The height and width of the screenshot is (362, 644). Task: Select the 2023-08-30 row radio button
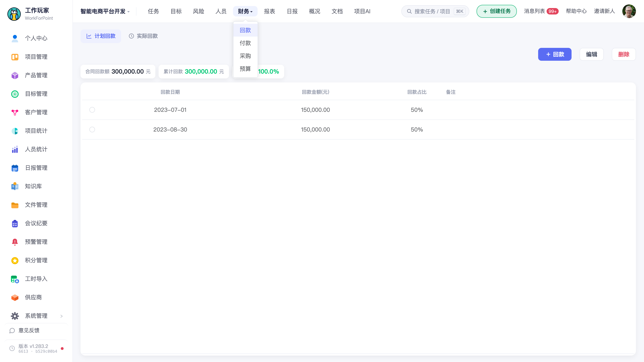[x=92, y=130]
